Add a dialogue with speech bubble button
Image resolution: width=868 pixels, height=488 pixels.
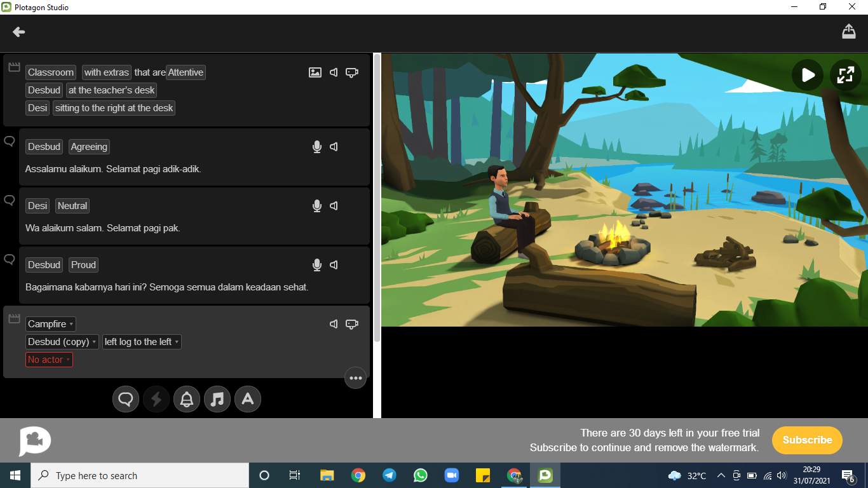126,400
